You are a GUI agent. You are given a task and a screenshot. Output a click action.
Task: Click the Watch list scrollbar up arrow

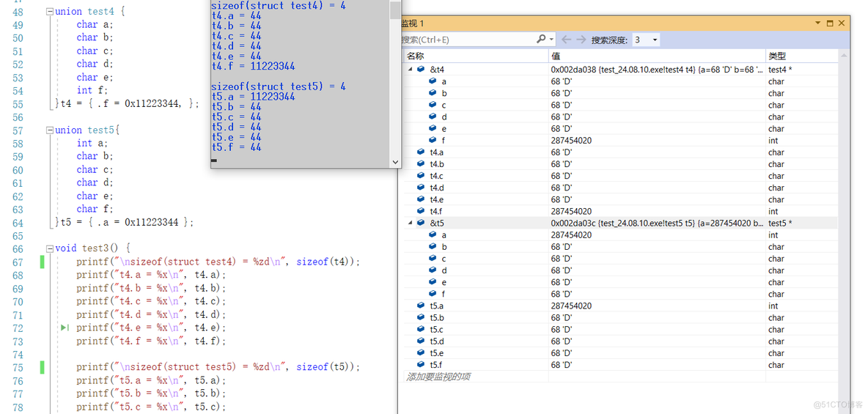click(845, 56)
